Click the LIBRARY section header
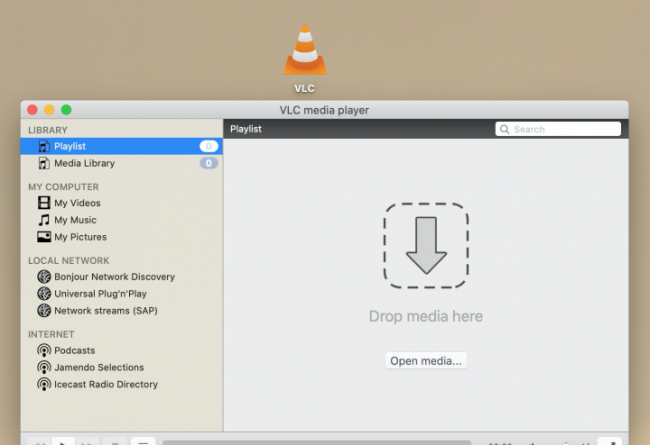 [x=48, y=130]
